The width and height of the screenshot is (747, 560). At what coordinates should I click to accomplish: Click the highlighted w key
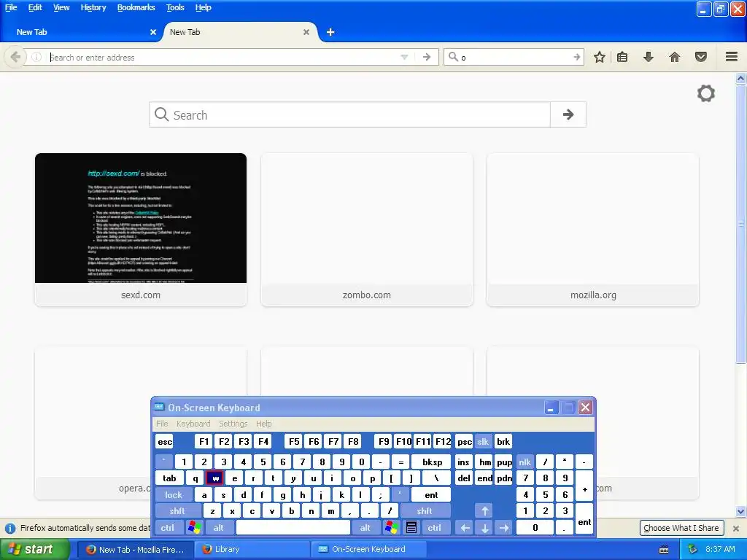tap(215, 478)
